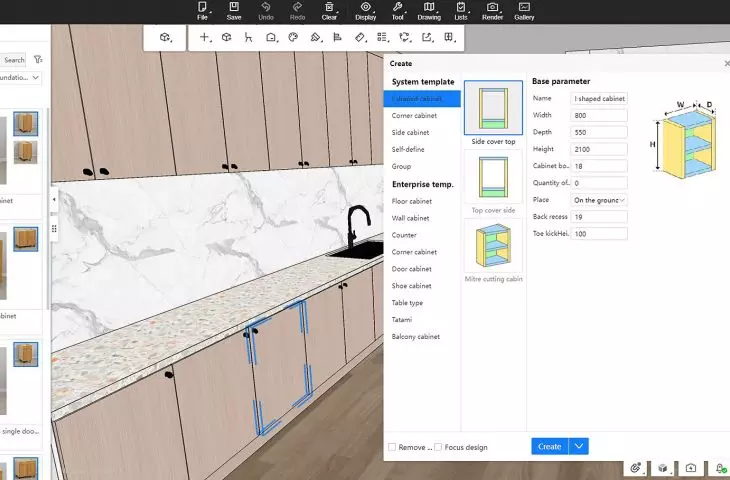Screen dimensions: 730x480
Task: Open the Drawing icon menu
Action: [429, 7]
